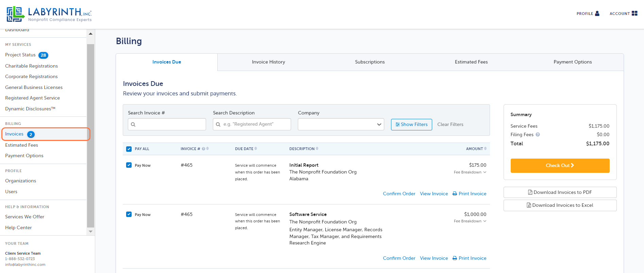
Task: Expand Fee Breakdown for $175.00 invoice
Action: 470,172
